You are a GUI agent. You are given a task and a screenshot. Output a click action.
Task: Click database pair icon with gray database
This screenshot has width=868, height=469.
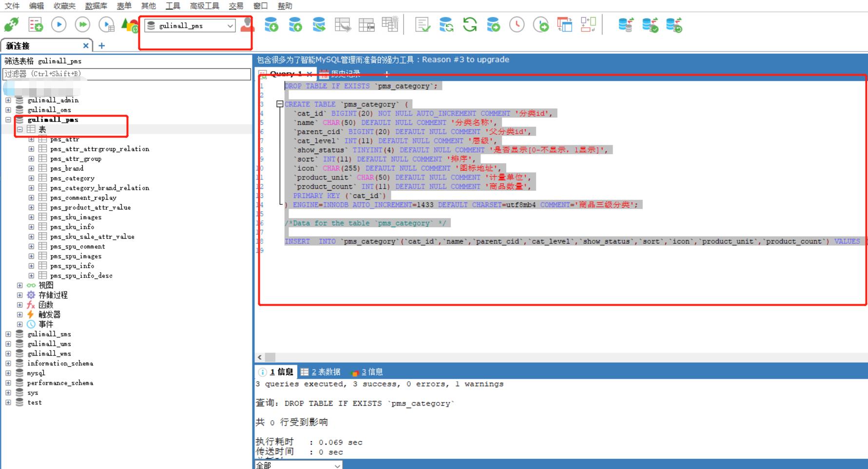[x=626, y=24]
